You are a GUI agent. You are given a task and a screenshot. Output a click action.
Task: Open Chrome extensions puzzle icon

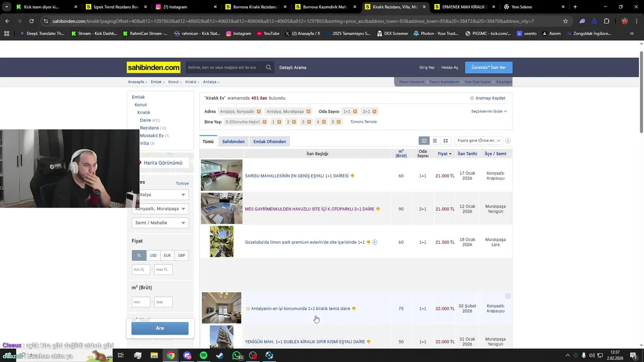(x=606, y=21)
